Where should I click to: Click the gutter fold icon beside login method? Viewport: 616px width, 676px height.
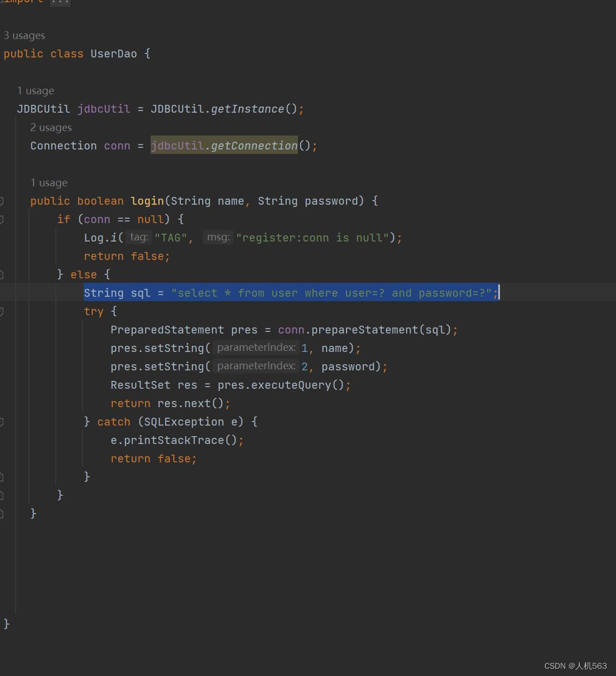[3, 200]
